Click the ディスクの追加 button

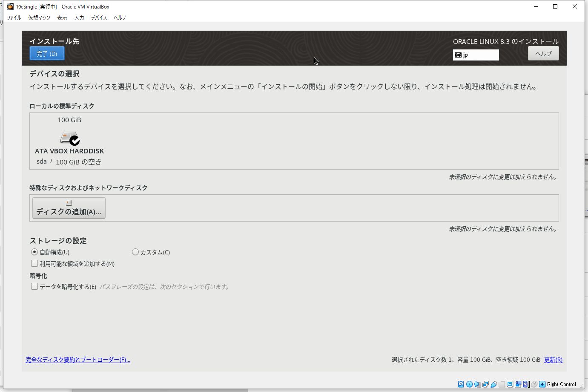pos(69,208)
